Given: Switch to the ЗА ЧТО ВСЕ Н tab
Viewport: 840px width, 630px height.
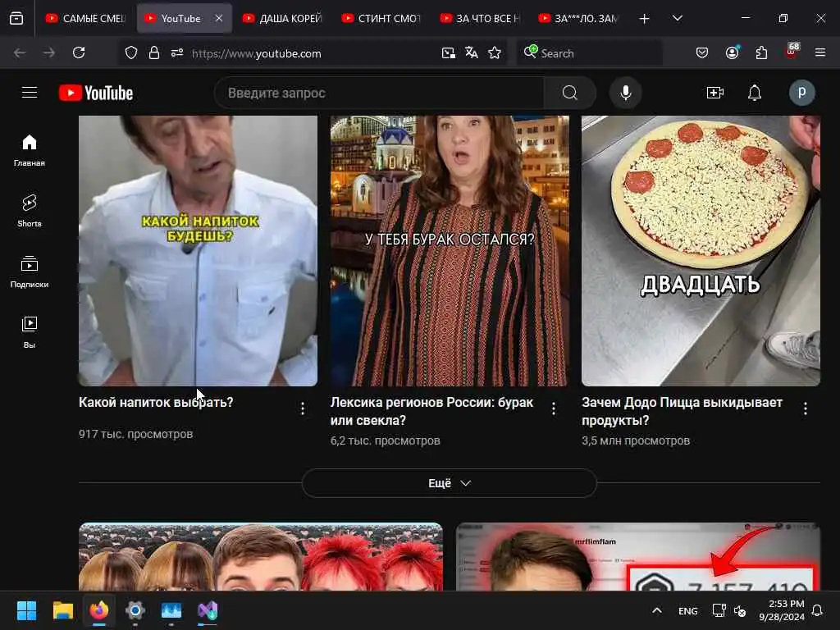Looking at the screenshot, I should coord(479,18).
